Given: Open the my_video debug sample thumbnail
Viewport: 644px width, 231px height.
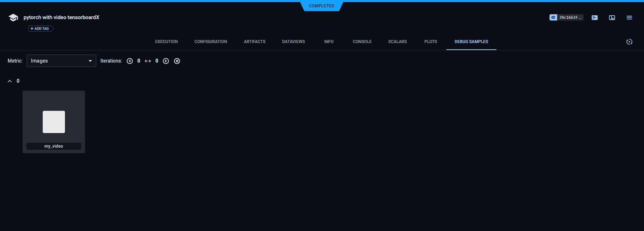Looking at the screenshot, I should (x=54, y=122).
